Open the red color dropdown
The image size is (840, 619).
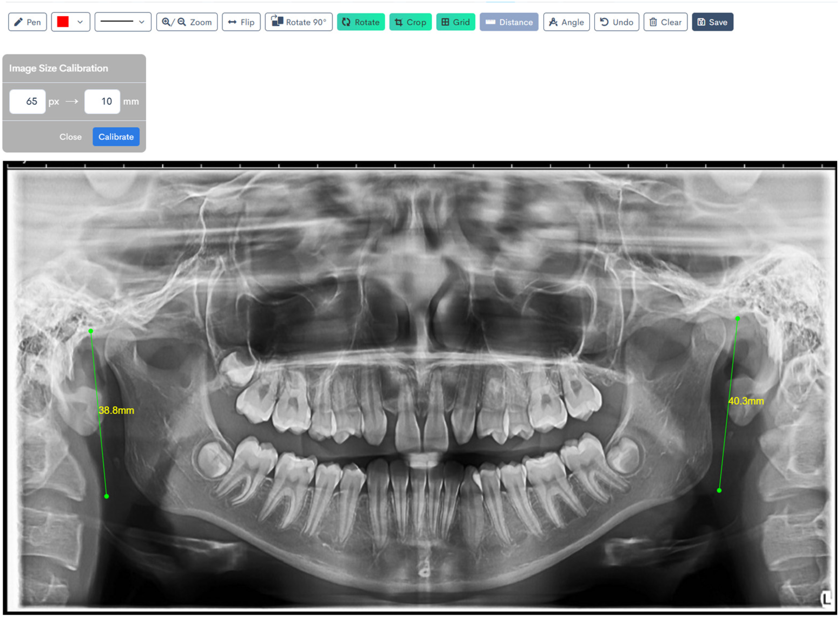click(80, 22)
